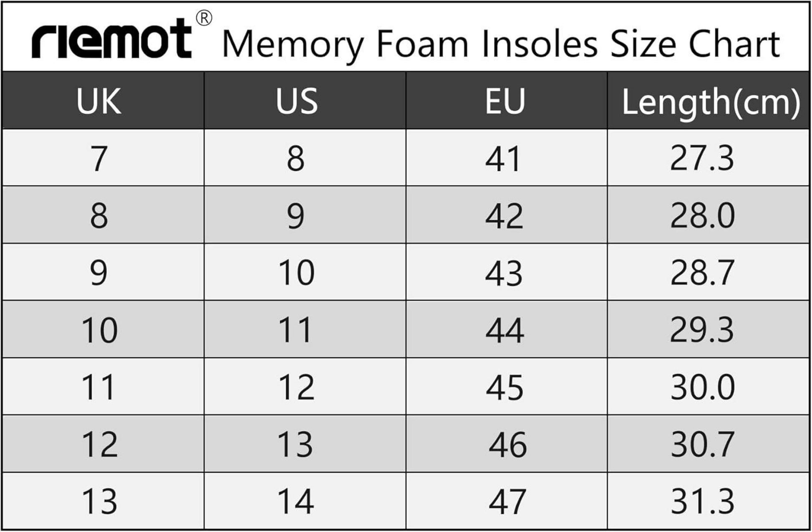Click the EU size 41 cell

coord(504,159)
